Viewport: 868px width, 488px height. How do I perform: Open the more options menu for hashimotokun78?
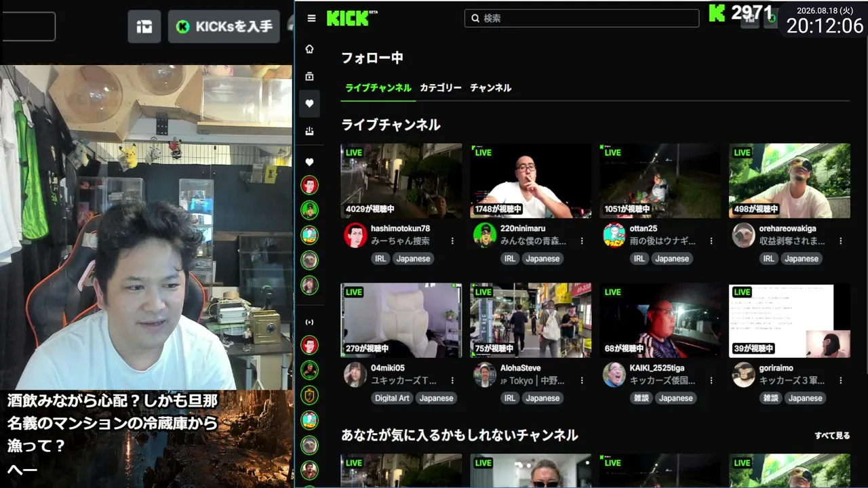452,241
